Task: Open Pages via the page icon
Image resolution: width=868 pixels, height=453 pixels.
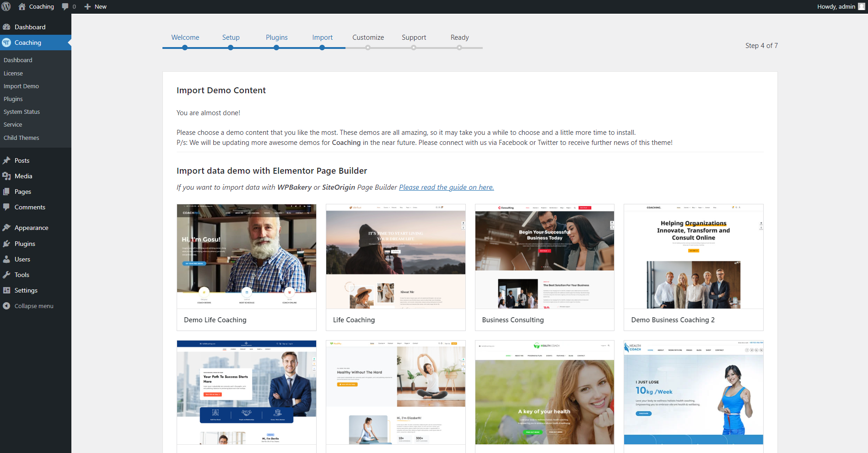Action: [7, 192]
